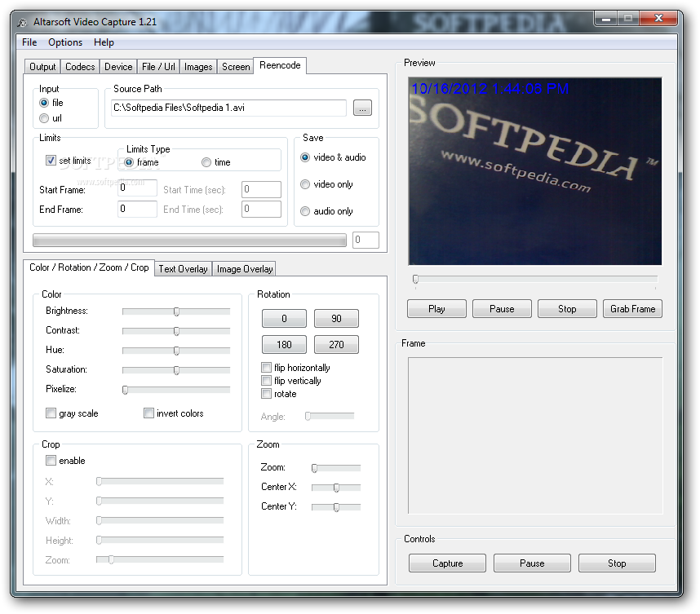This screenshot has height=614, width=700.
Task: Click the End Time (sec) field
Action: (x=261, y=209)
